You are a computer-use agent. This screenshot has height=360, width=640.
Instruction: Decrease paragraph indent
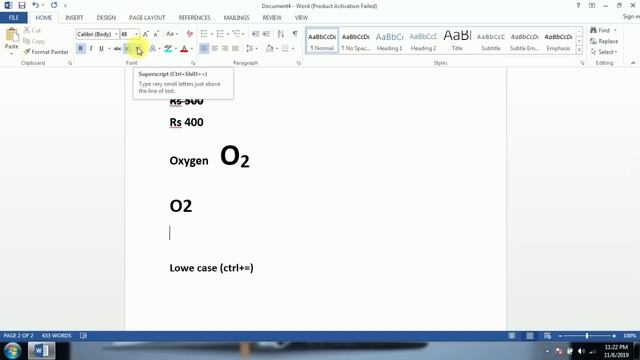[256, 34]
